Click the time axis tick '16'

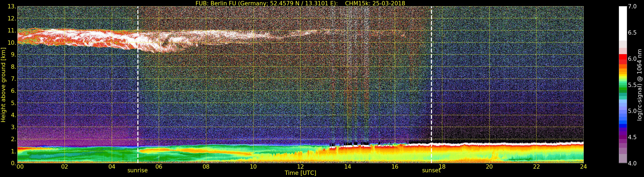395,167
